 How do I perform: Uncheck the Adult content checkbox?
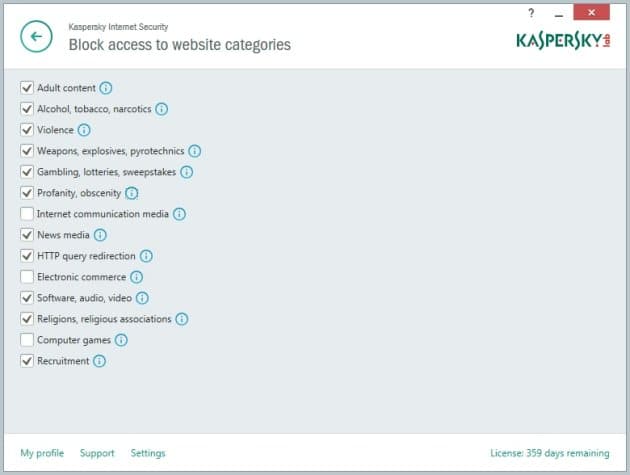(x=27, y=88)
